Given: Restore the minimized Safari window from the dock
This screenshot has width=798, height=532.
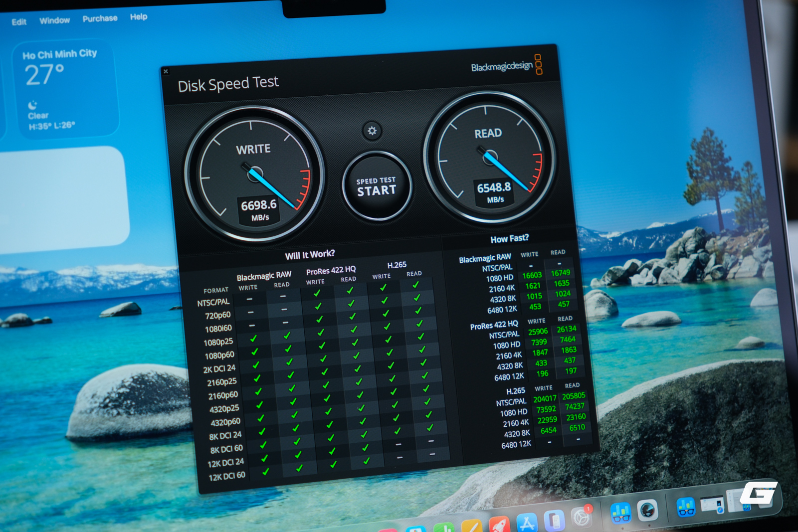Looking at the screenshot, I should coord(712,505).
